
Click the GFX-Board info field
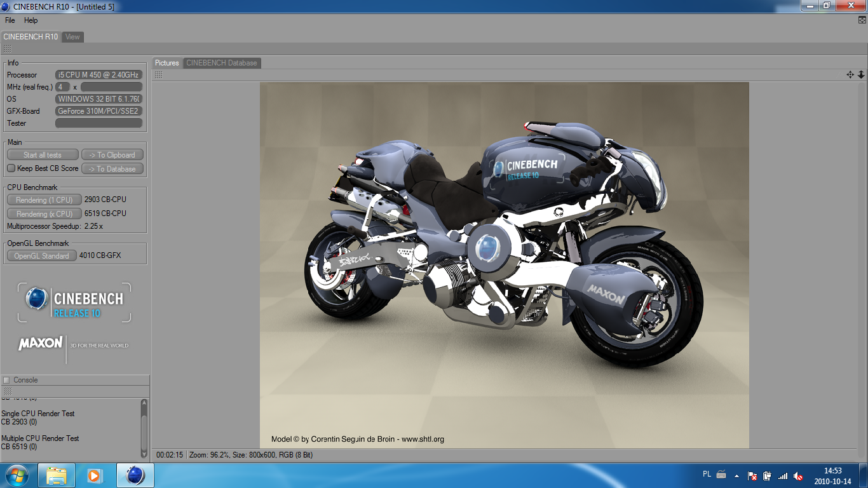pyautogui.click(x=99, y=111)
